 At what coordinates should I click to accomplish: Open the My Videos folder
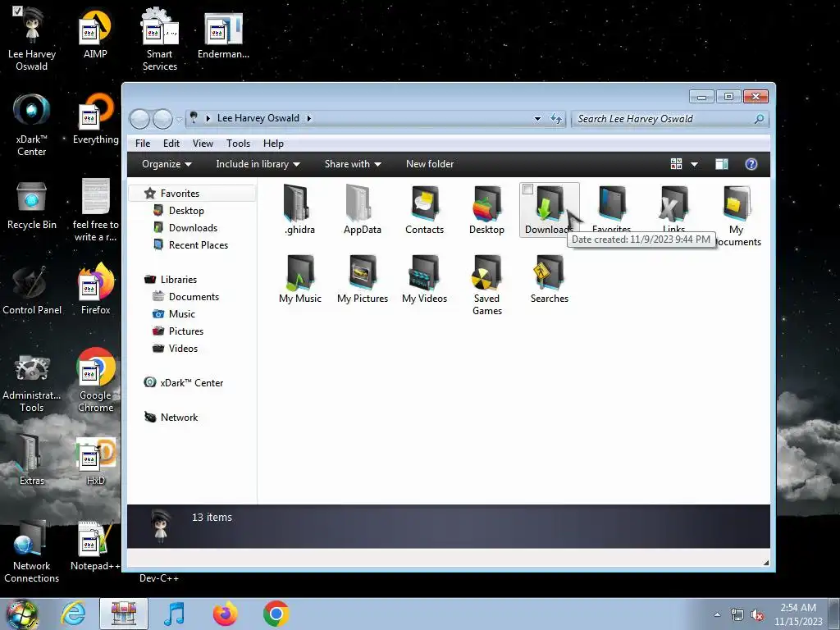click(424, 279)
